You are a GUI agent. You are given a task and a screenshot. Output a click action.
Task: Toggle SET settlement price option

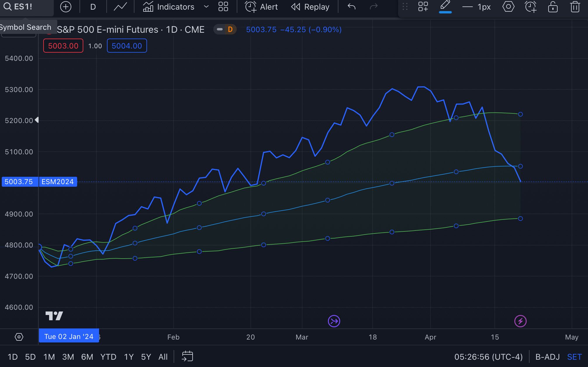tap(574, 357)
